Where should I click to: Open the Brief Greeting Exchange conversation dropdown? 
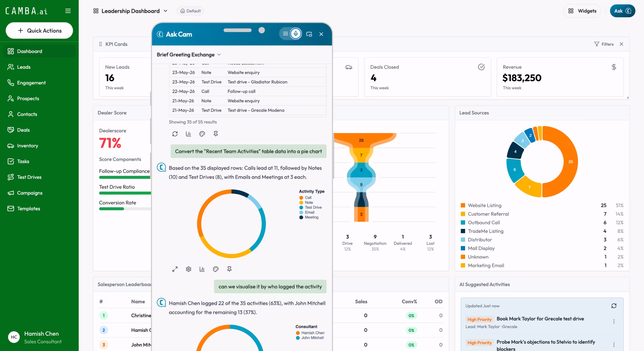pos(189,54)
